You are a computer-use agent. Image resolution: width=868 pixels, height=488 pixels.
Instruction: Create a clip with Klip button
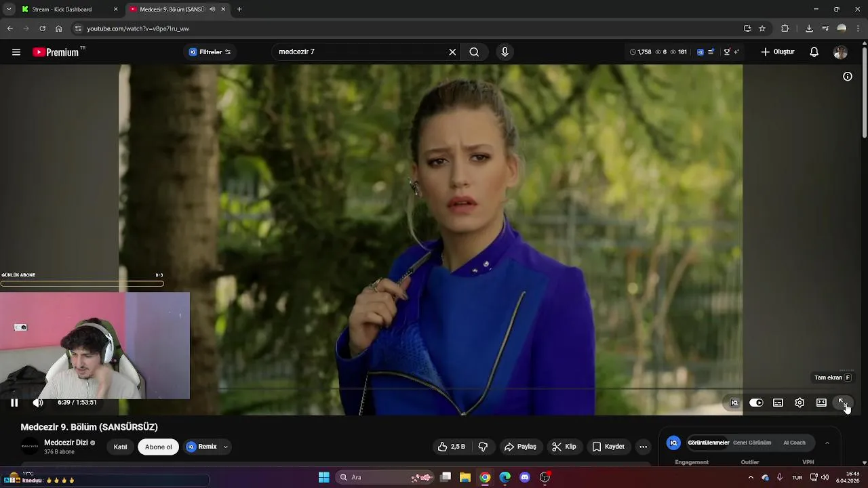click(564, 447)
